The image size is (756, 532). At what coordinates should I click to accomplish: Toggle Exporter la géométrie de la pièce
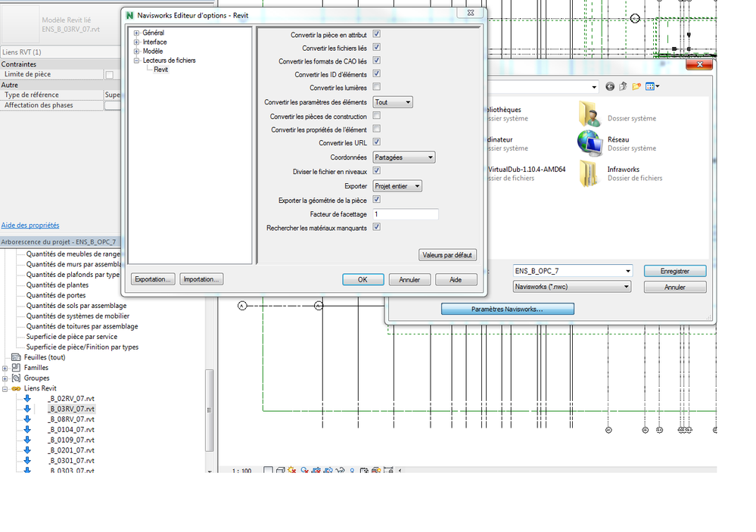(x=377, y=199)
